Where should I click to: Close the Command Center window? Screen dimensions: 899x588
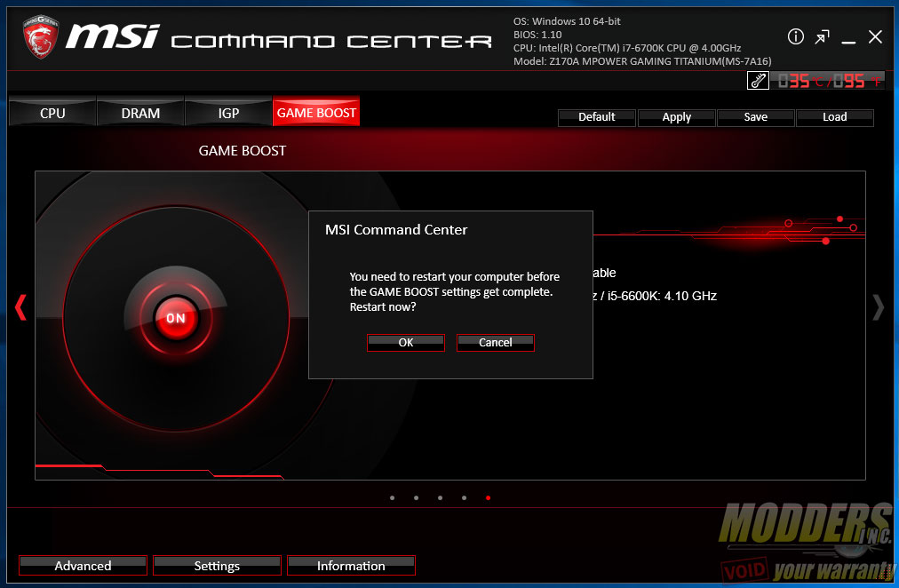pos(875,36)
